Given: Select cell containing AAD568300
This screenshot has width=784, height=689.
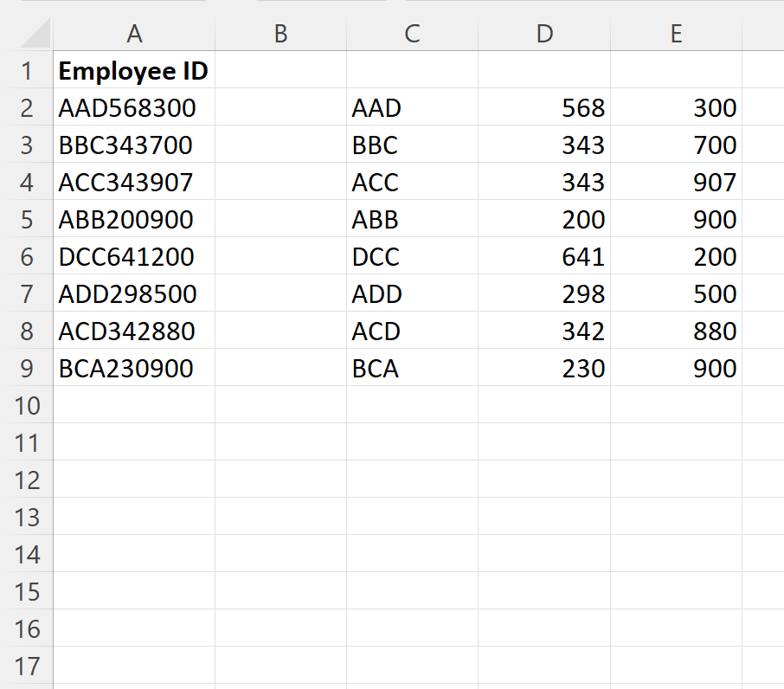Looking at the screenshot, I should tap(135, 108).
